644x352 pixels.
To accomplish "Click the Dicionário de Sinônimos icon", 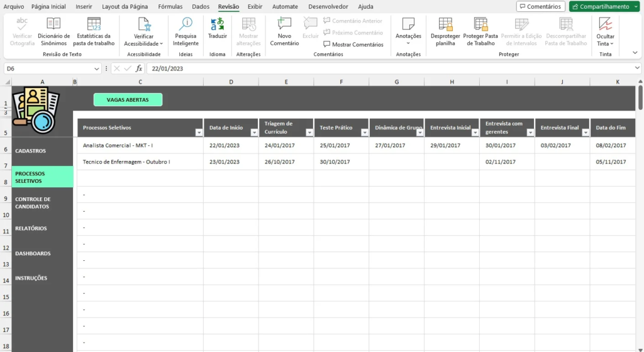I will click(53, 25).
